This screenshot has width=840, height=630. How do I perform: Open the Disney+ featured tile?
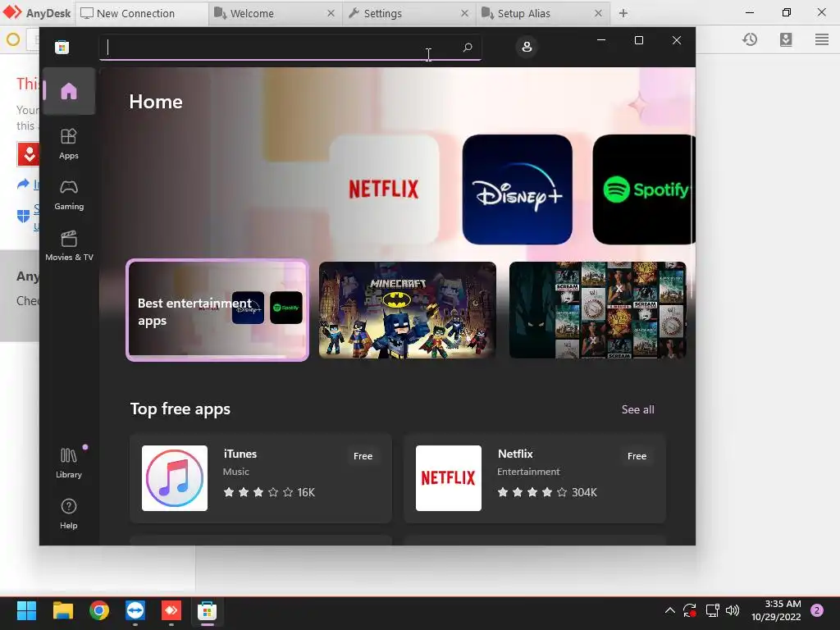517,189
